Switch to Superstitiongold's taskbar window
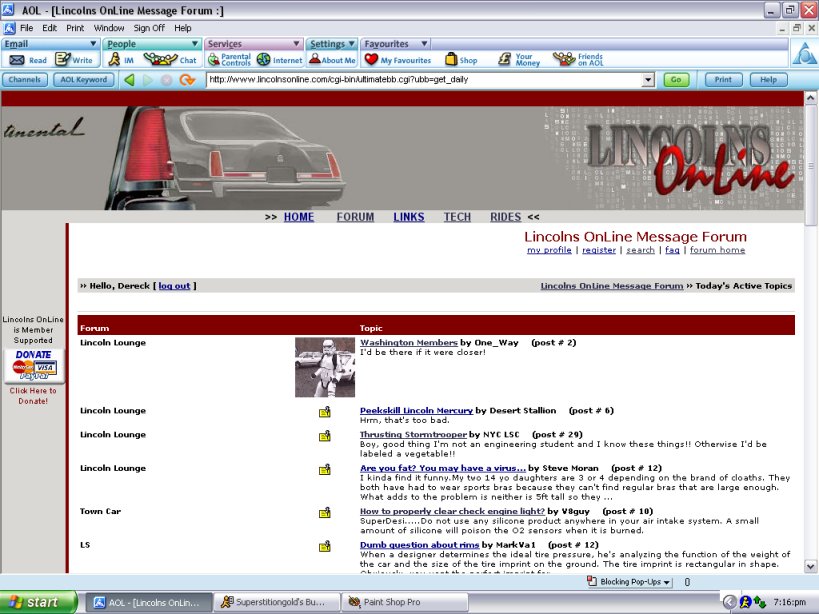 (277, 603)
